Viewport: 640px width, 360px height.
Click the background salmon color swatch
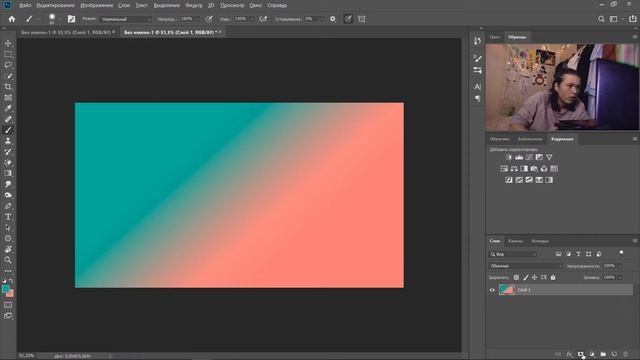(x=11, y=294)
